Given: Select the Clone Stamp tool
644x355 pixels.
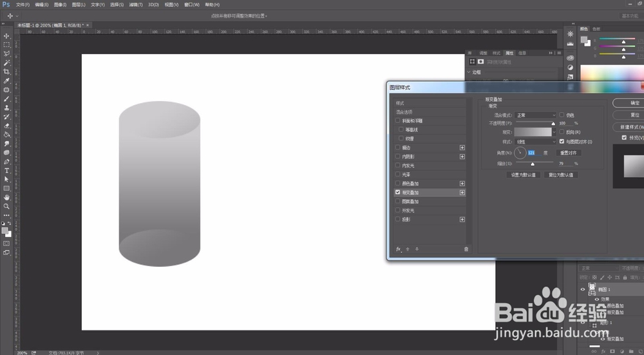Looking at the screenshot, I should click(6, 108).
